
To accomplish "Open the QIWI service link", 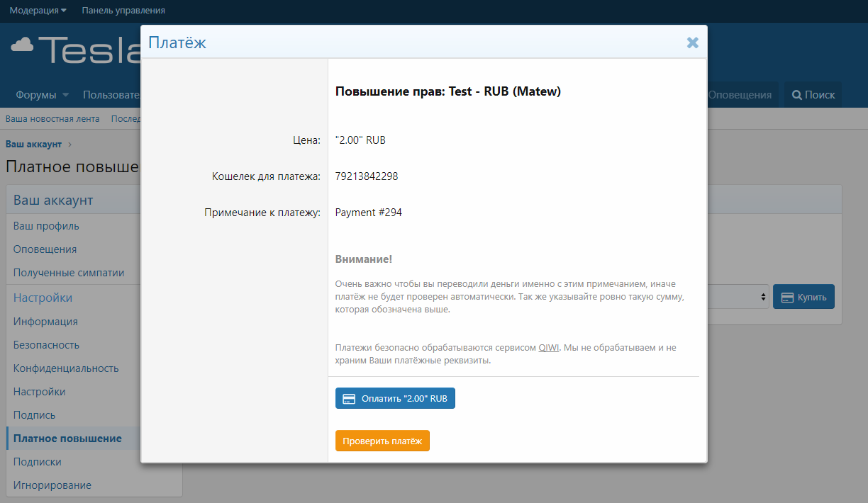I will coord(549,348).
